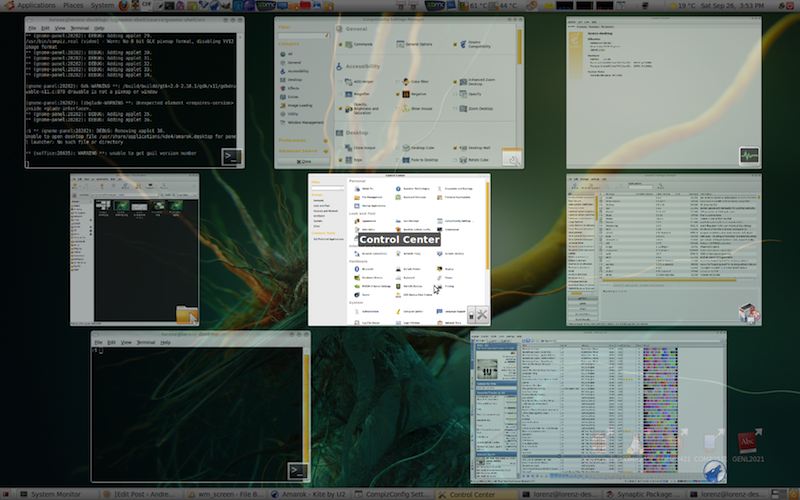Click the CompizConfig overlay icon on its thumbnail
This screenshot has height=500, width=800.
[x=512, y=157]
